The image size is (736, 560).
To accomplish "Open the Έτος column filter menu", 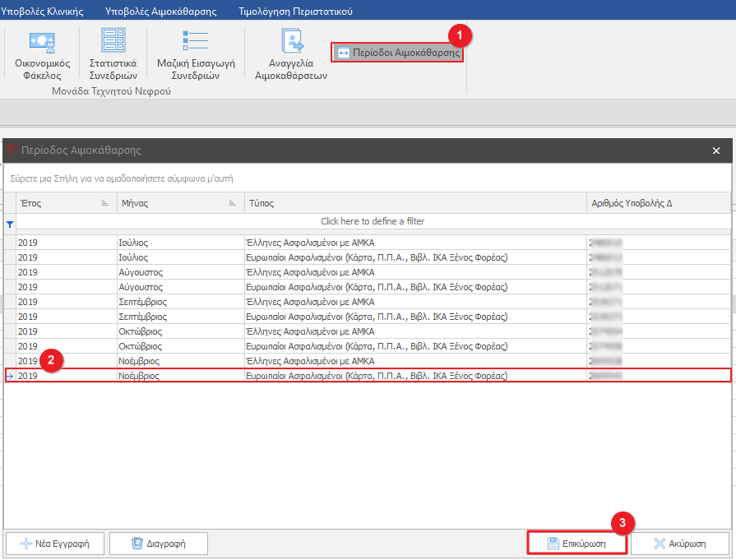I will [104, 203].
